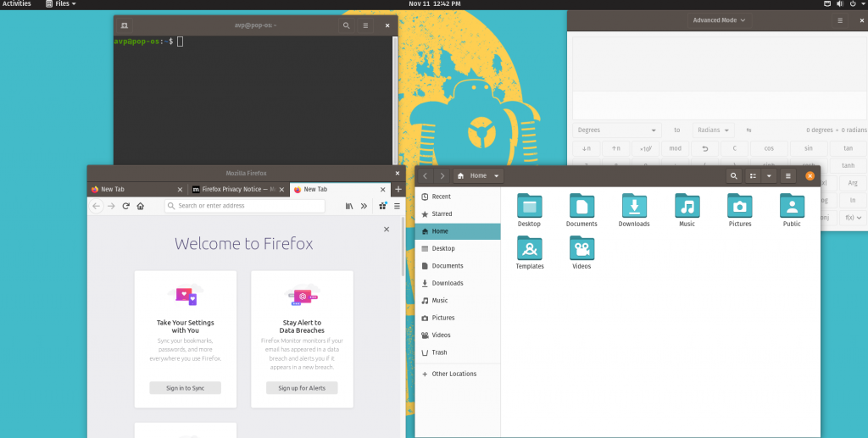This screenshot has width=868, height=438.
Task: Open the Public folder icon
Action: point(793,205)
